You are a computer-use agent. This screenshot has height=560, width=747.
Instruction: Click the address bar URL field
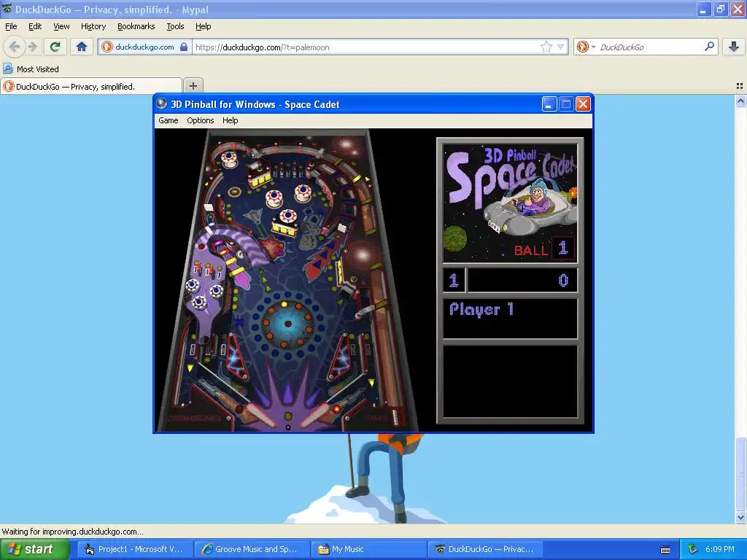(x=366, y=47)
